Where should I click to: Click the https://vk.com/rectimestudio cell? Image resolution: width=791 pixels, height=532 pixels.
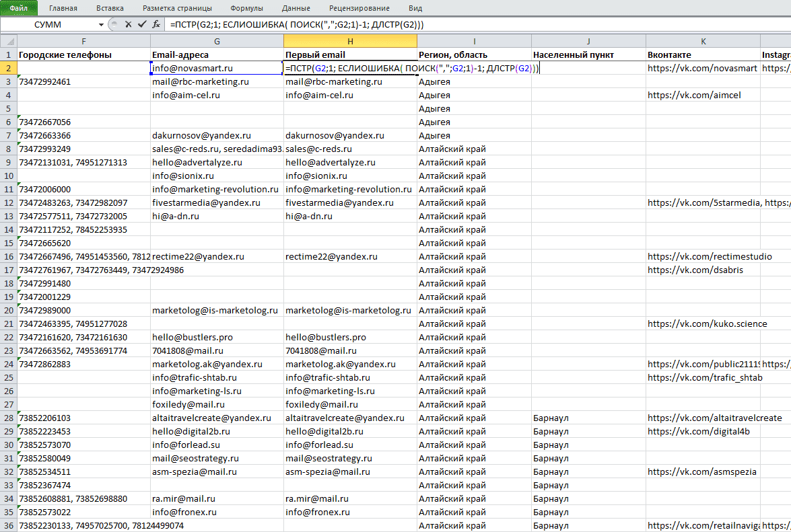(703, 256)
